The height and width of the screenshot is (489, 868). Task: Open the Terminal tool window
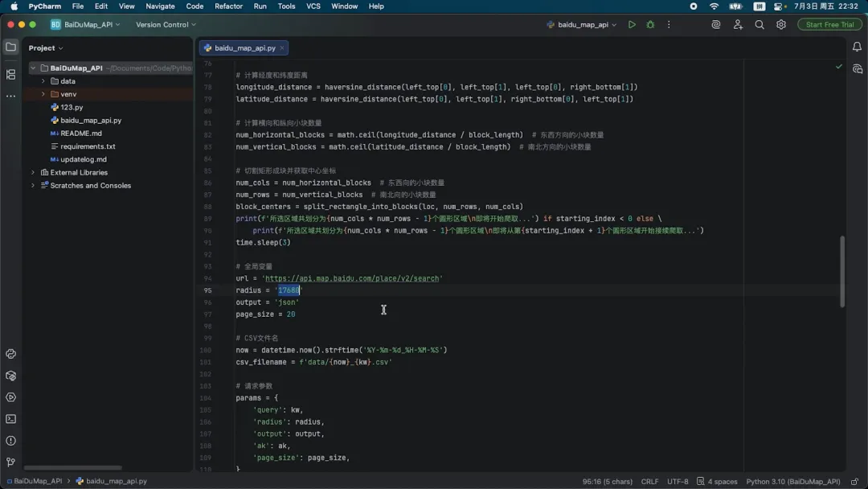10,419
